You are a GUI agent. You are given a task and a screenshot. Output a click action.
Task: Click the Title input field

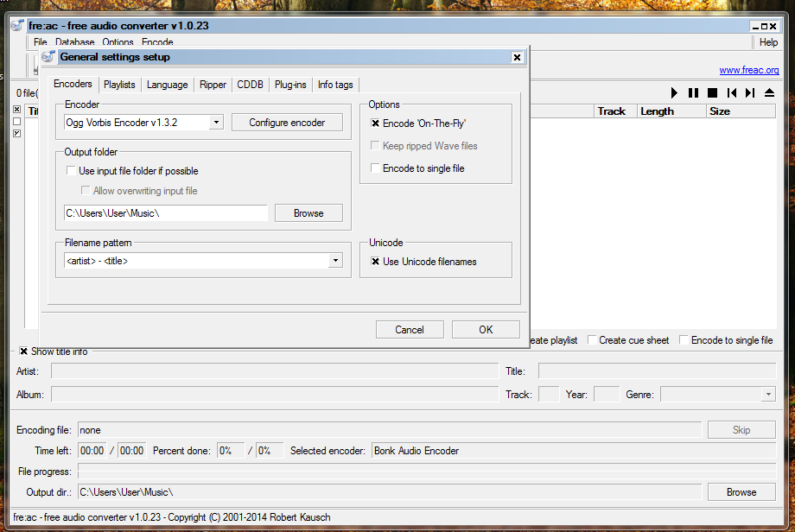pyautogui.click(x=657, y=370)
